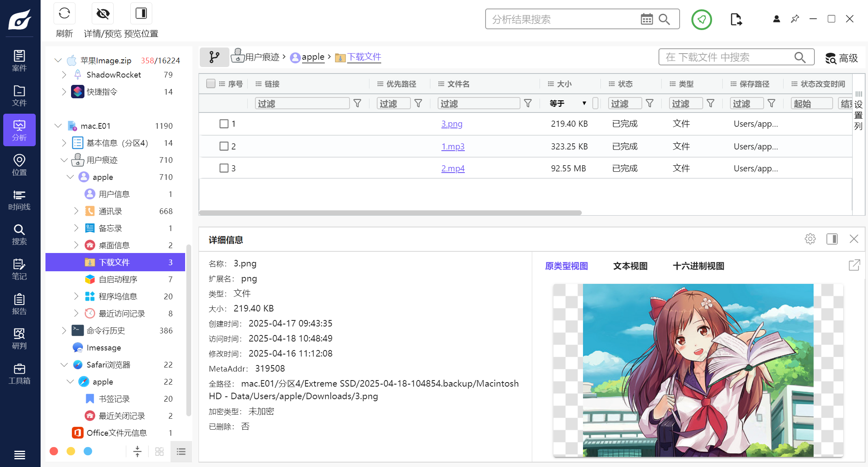Expand 基本信息 (分区4) node
The image size is (868, 467).
pos(64,143)
